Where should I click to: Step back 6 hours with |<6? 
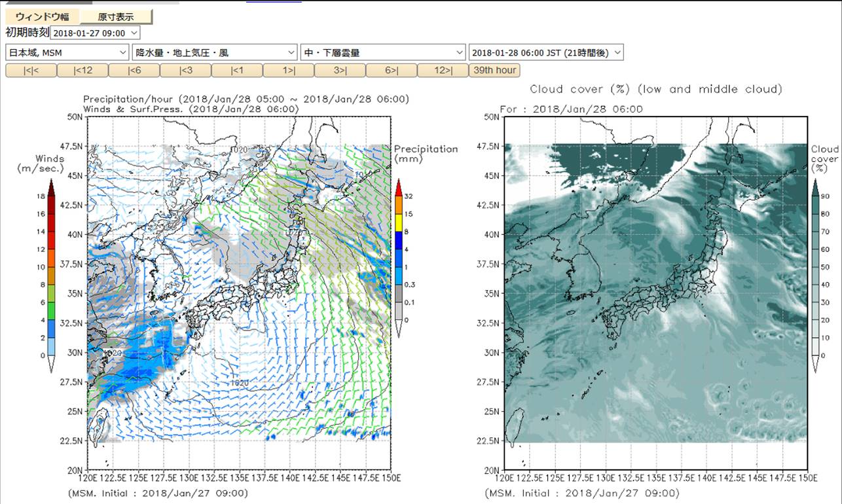click(x=134, y=70)
